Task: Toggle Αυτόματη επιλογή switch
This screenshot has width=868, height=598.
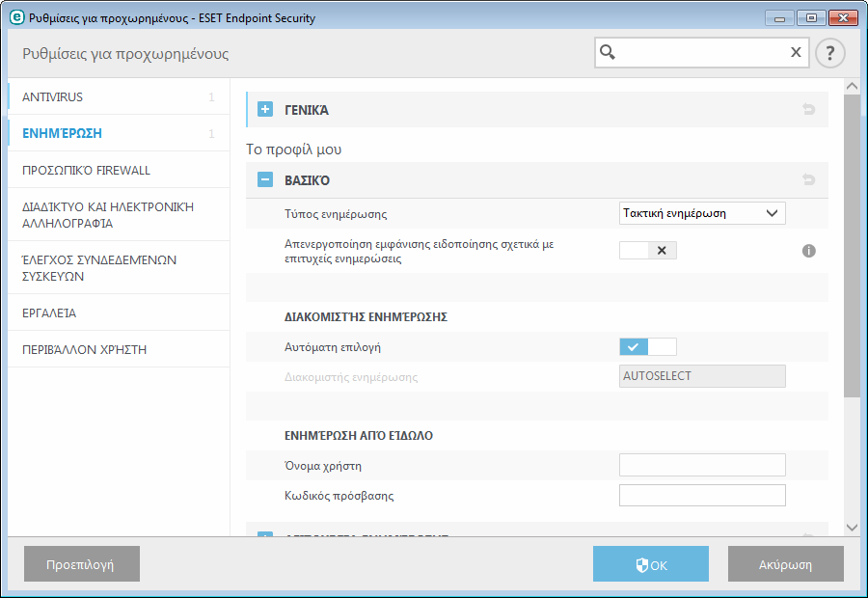Action: pyautogui.click(x=648, y=346)
